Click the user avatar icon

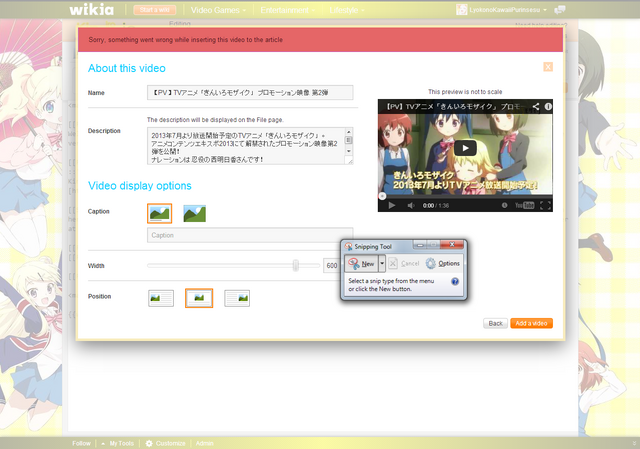click(462, 10)
